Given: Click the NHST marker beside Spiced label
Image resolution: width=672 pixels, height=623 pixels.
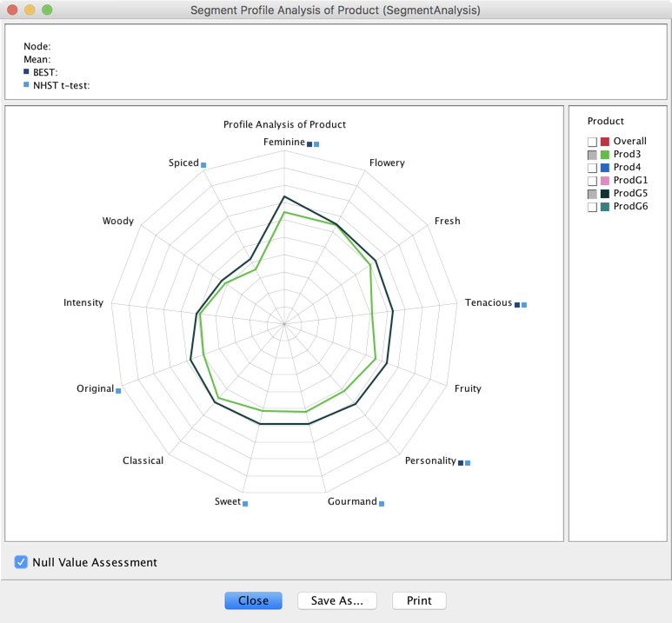Looking at the screenshot, I should point(203,165).
